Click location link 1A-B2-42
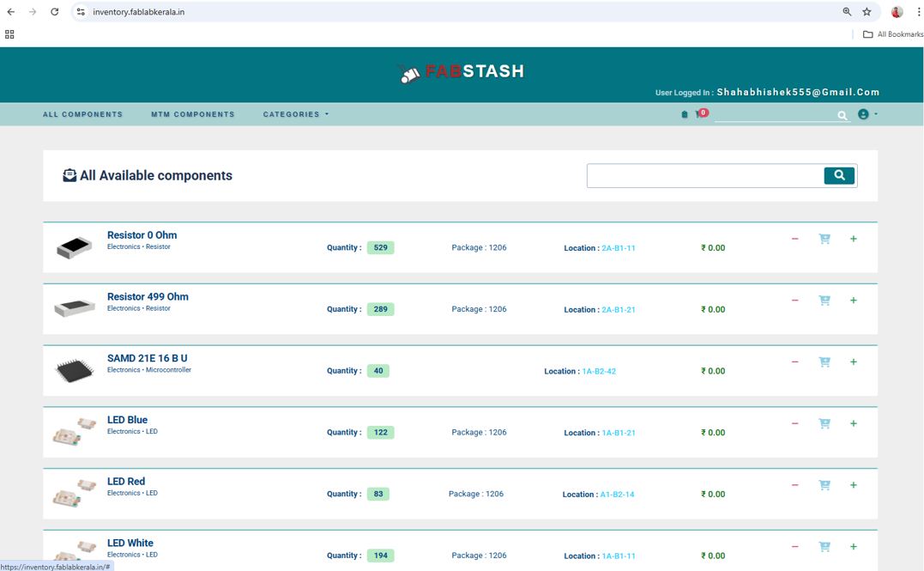Viewport: 924px width, 571px height. [599, 371]
